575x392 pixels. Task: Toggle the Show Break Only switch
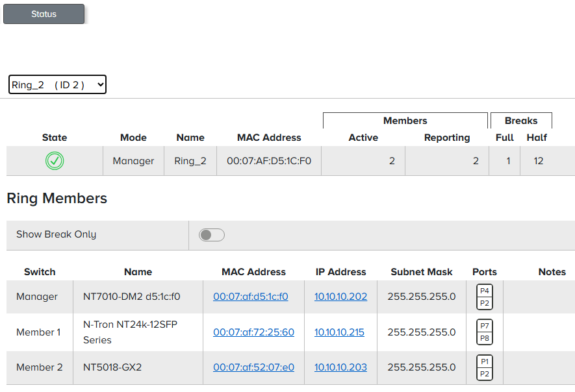click(212, 235)
